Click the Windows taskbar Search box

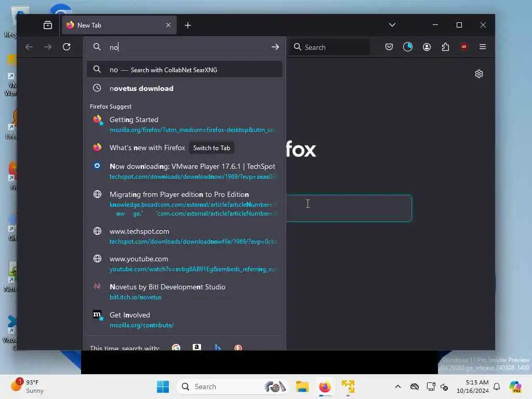[x=233, y=387]
